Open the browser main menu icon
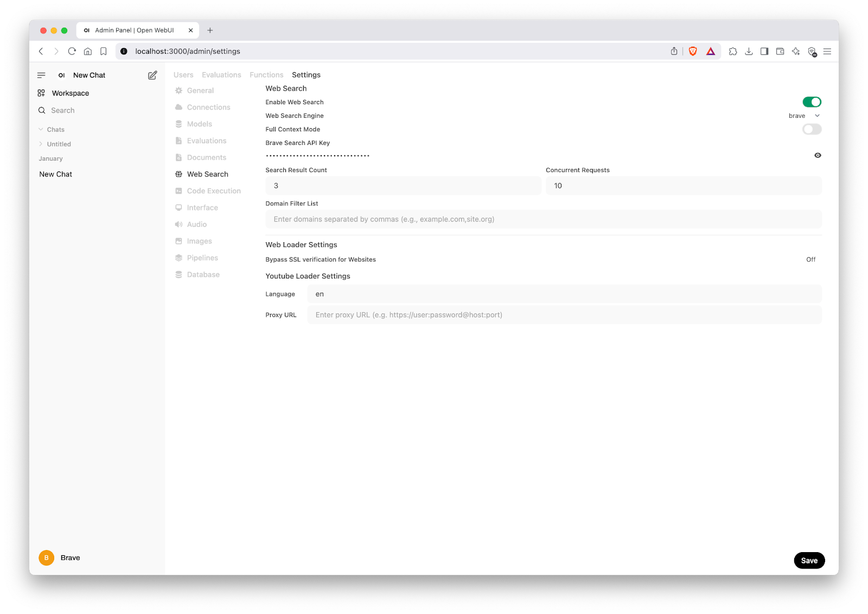Viewport: 868px width, 614px height. pos(827,51)
